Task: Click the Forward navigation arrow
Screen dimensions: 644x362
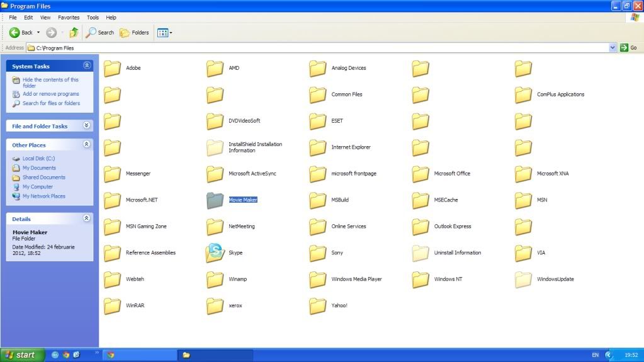Action: click(52, 33)
